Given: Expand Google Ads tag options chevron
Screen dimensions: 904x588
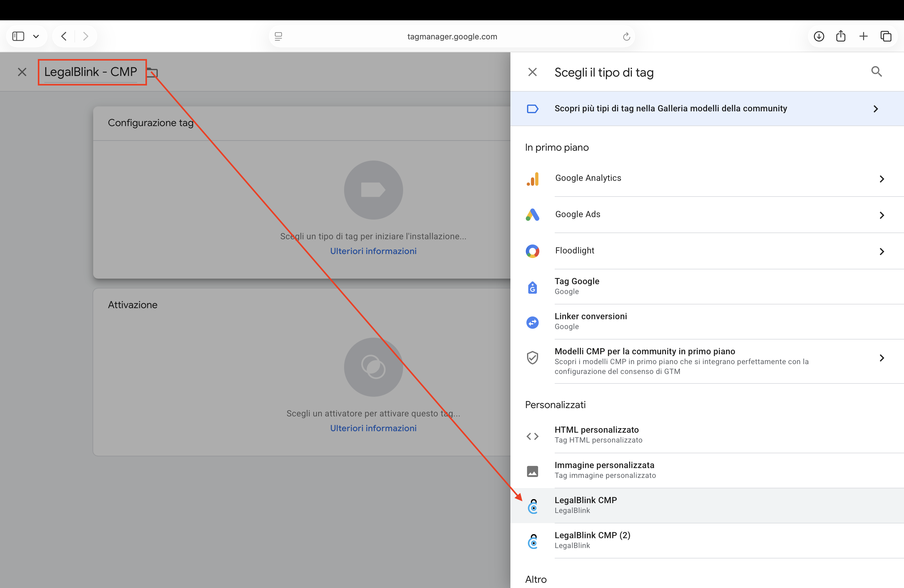Looking at the screenshot, I should click(882, 215).
